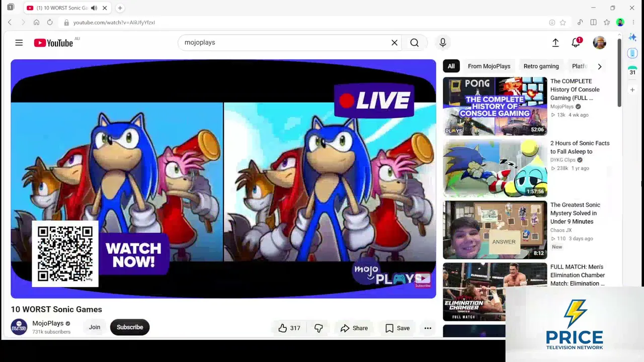The image size is (644, 362).
Task: Open 2 Hours of Sonic Facts thumbnail
Action: 495,168
